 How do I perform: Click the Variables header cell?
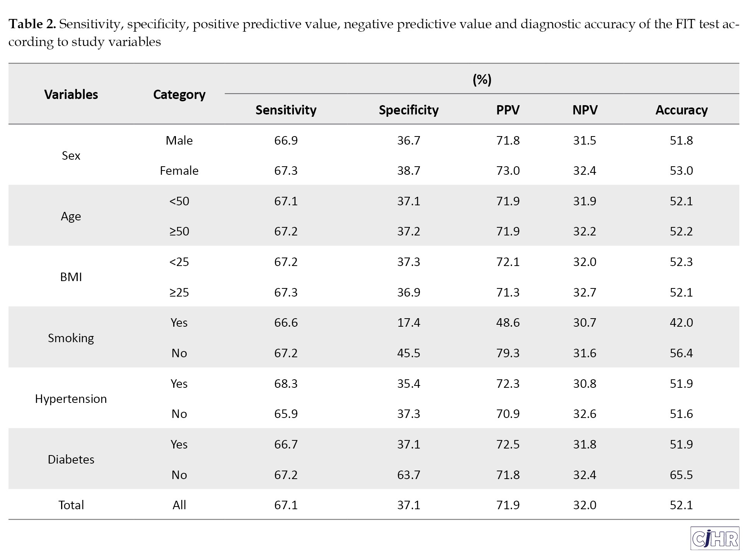tap(71, 95)
